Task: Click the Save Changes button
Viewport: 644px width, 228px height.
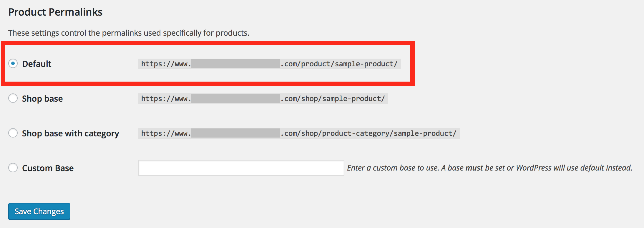Action: (39, 212)
